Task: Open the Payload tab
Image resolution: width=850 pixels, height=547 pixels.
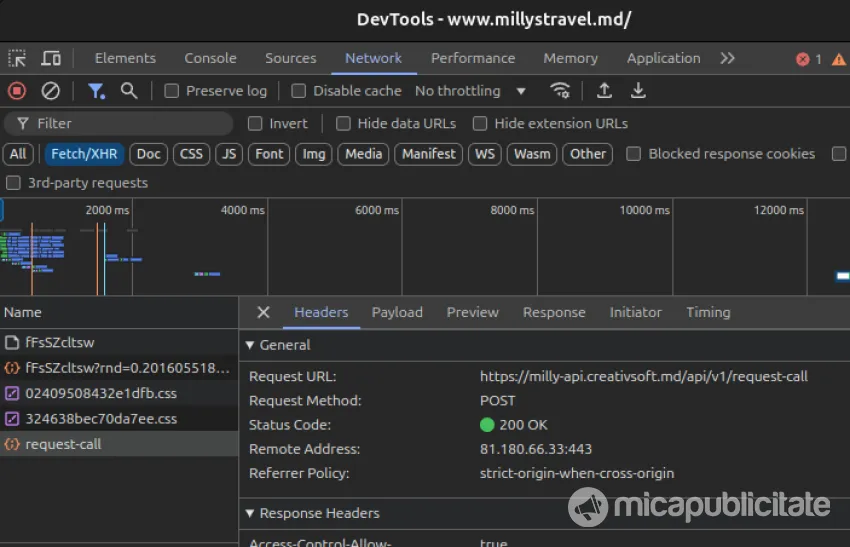Action: pos(397,312)
